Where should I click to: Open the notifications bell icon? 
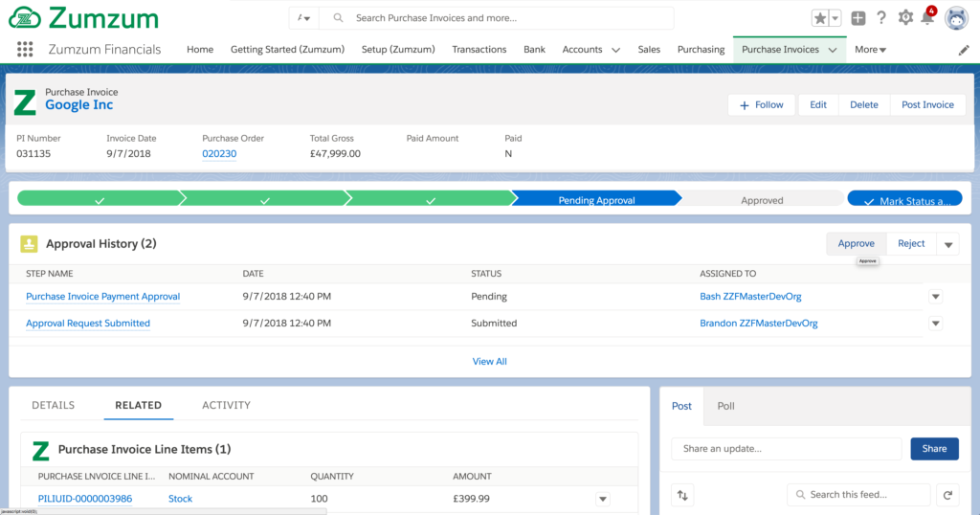(x=927, y=18)
